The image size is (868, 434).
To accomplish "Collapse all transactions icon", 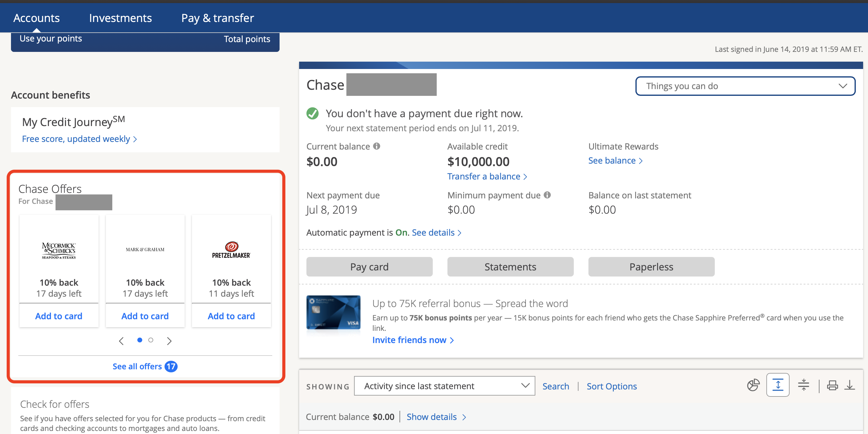I will (804, 385).
